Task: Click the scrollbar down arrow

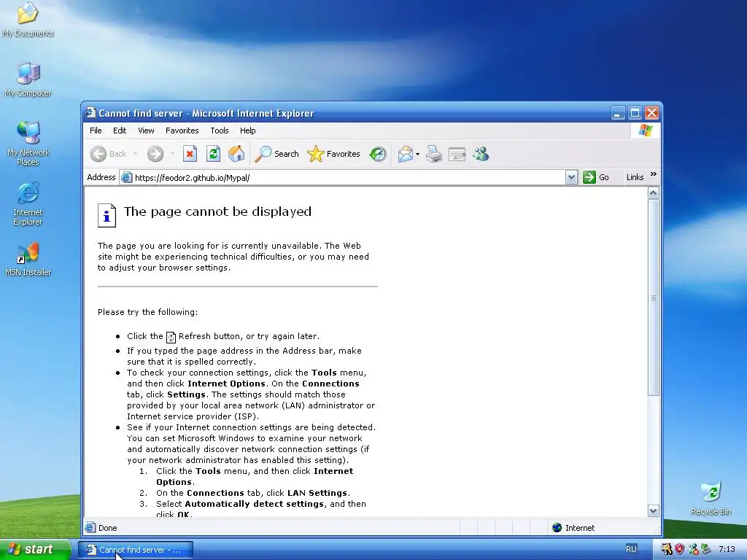Action: click(x=654, y=511)
